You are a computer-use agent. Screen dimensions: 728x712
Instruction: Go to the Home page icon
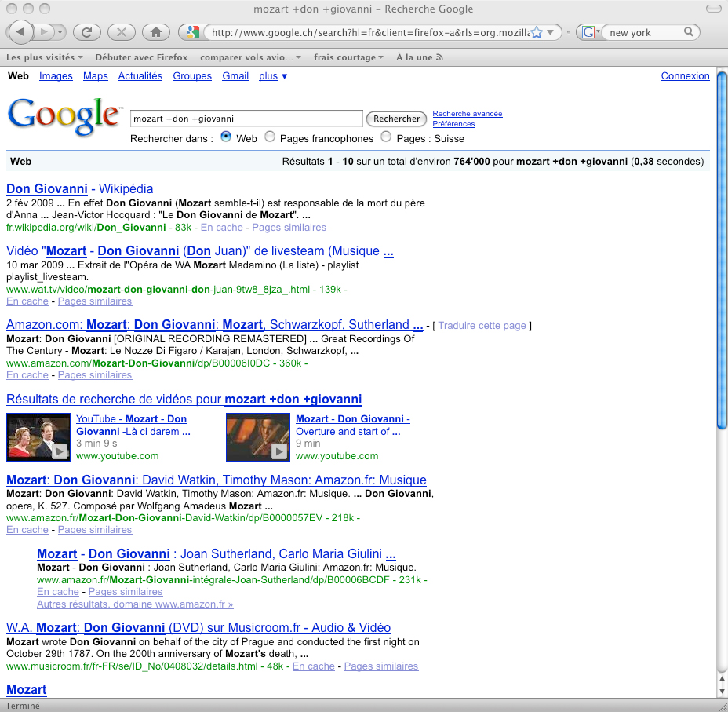(x=155, y=32)
